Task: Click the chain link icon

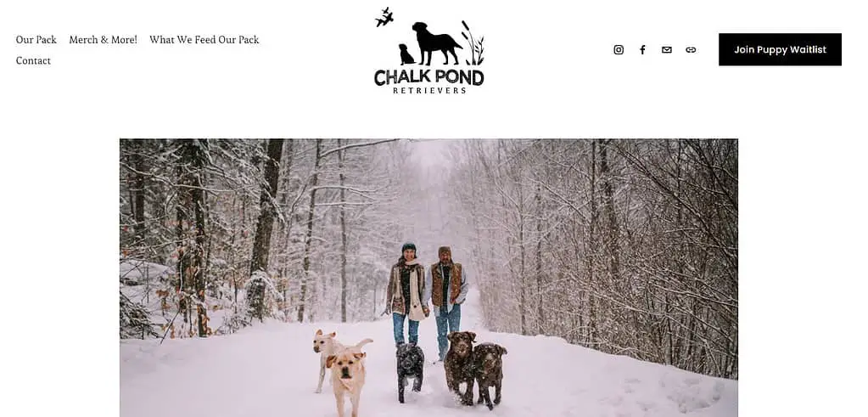Action: 691,50
